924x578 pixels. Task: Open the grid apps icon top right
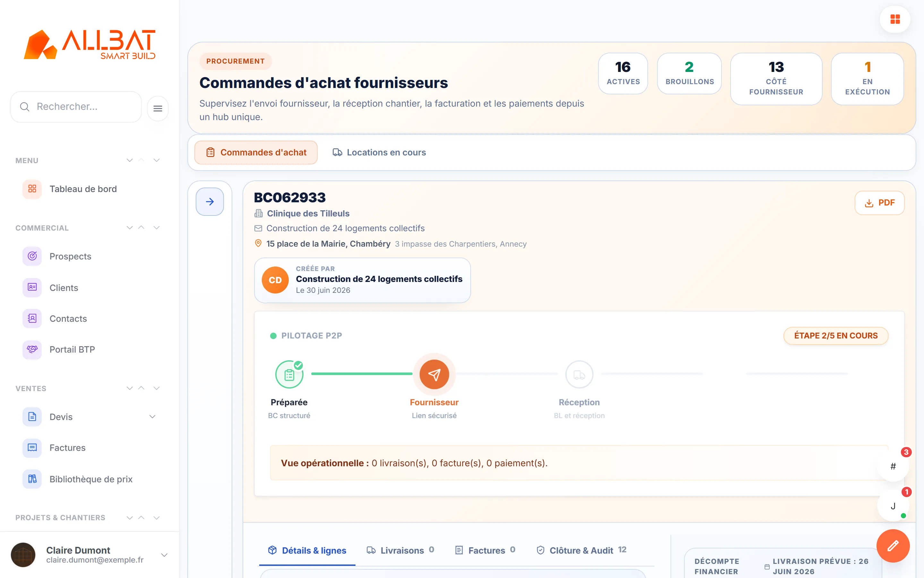click(x=895, y=19)
